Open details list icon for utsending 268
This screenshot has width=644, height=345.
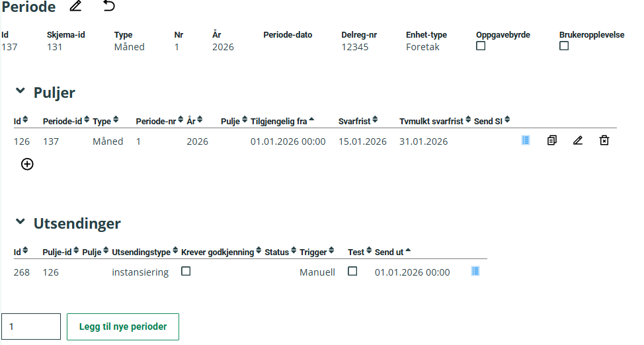(475, 271)
